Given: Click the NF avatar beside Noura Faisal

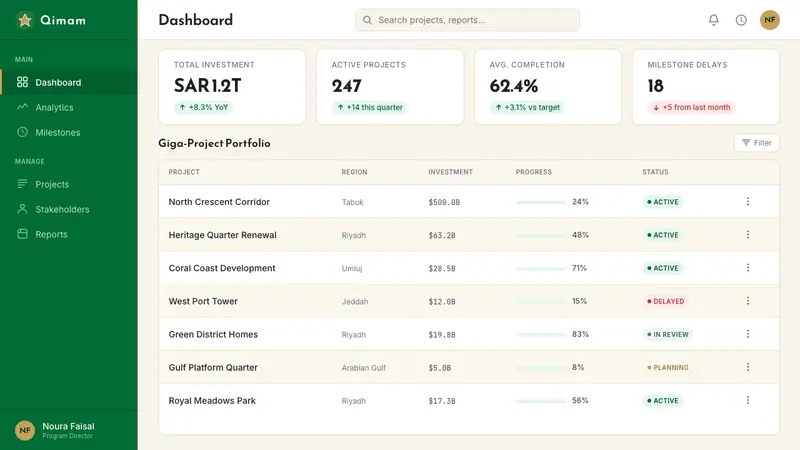Looking at the screenshot, I should 24,430.
